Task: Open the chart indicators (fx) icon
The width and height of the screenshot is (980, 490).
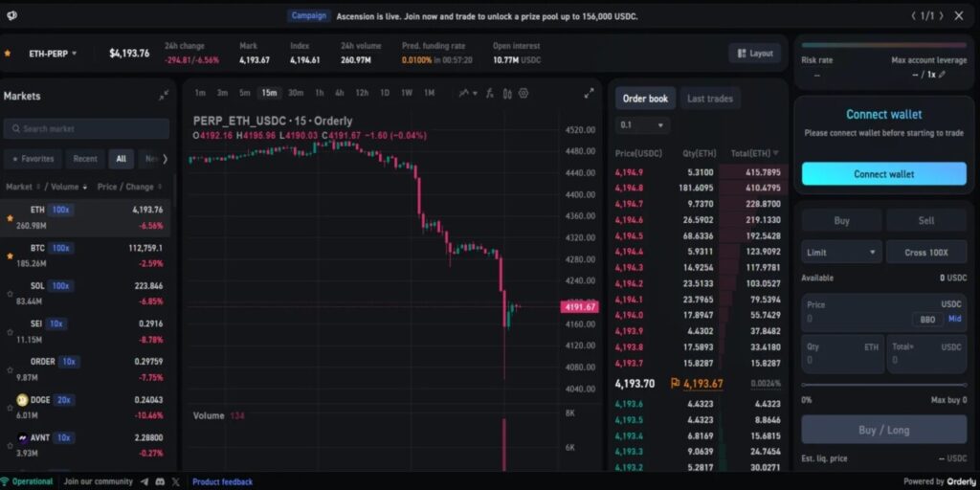Action: [x=489, y=93]
